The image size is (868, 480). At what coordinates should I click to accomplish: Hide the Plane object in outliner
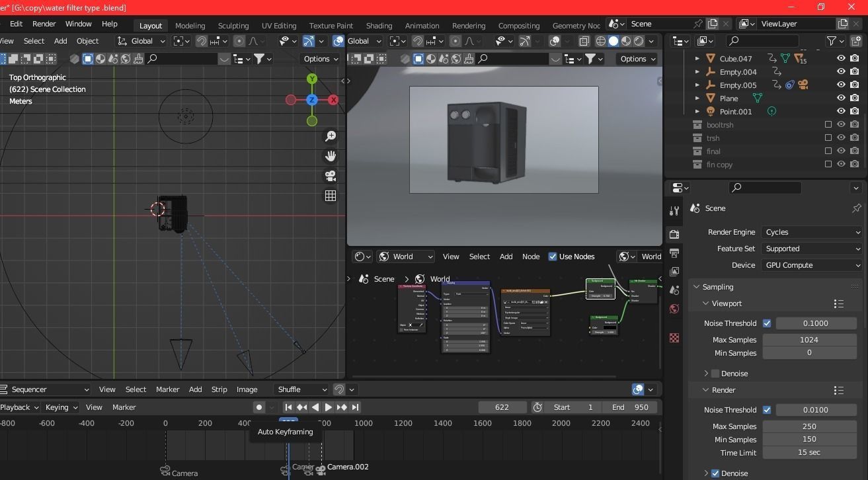coord(841,98)
